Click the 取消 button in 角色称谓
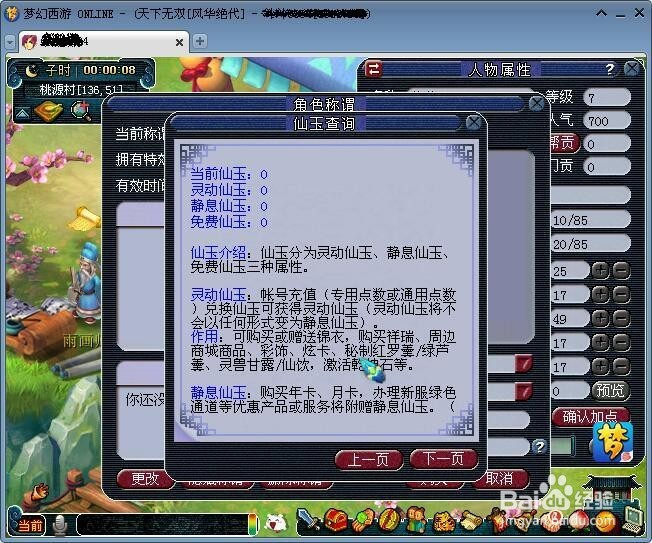The width and height of the screenshot is (652, 543). [499, 479]
